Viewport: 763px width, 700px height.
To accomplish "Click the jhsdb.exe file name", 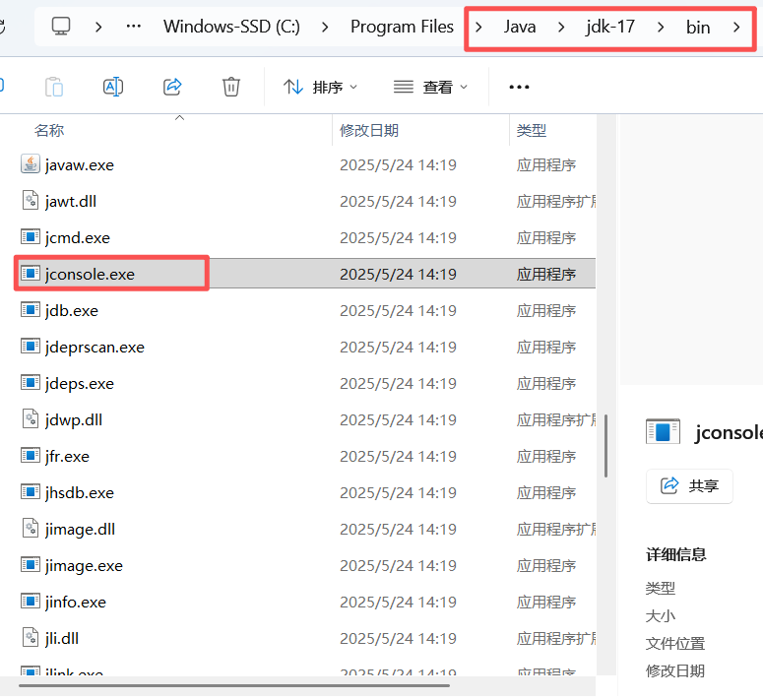I will click(80, 493).
